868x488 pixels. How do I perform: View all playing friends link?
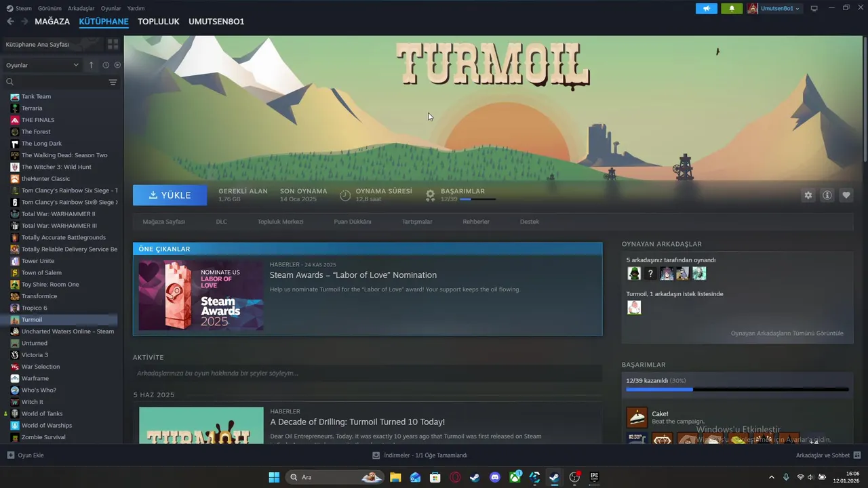(787, 333)
